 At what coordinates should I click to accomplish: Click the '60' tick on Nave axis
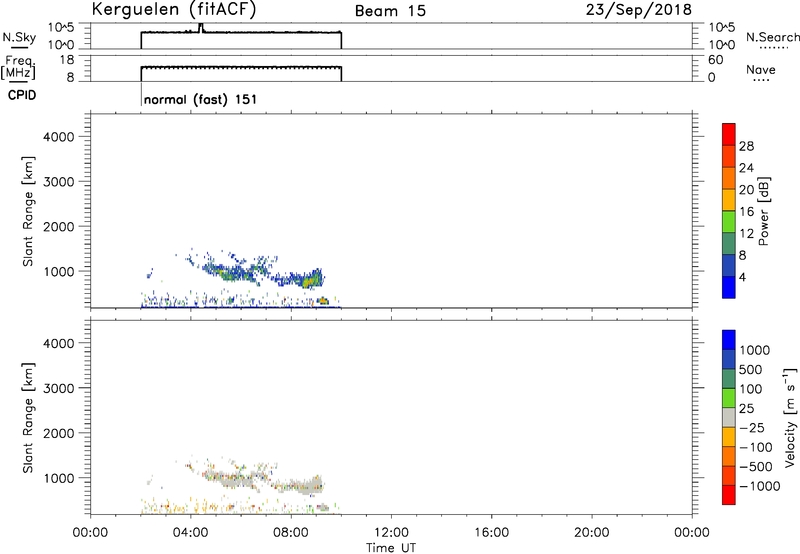coord(715,60)
